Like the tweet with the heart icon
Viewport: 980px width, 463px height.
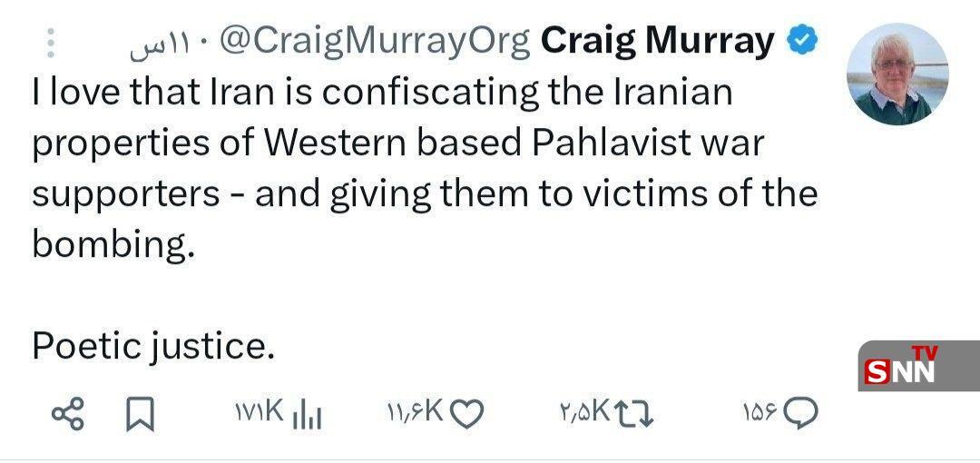tap(467, 414)
